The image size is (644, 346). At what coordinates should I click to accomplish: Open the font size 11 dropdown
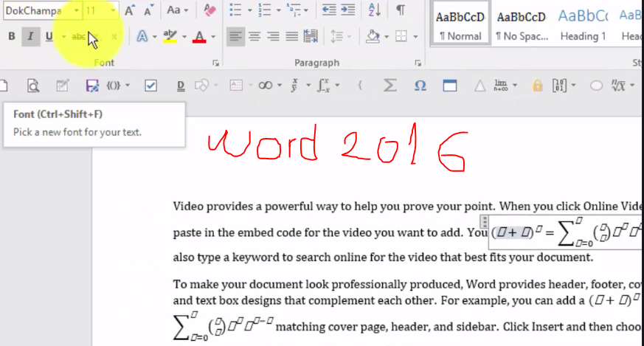coord(113,10)
